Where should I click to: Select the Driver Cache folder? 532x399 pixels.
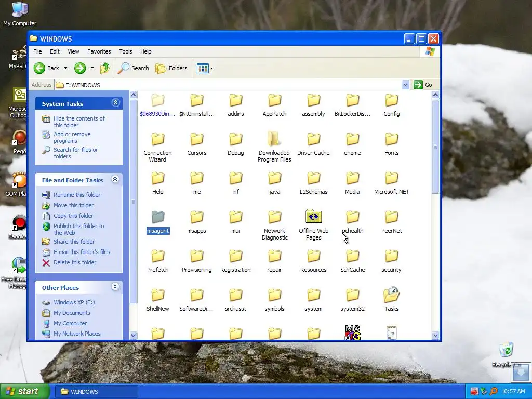[x=313, y=144]
